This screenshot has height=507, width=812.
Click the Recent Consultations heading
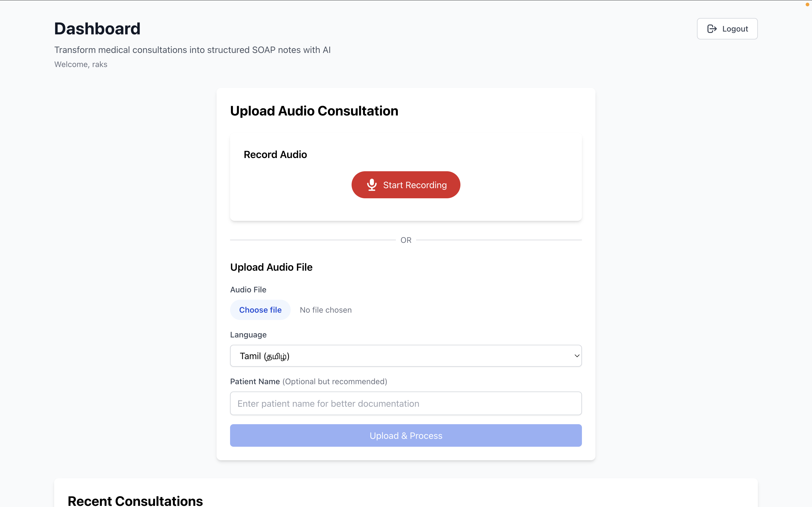[135, 501]
